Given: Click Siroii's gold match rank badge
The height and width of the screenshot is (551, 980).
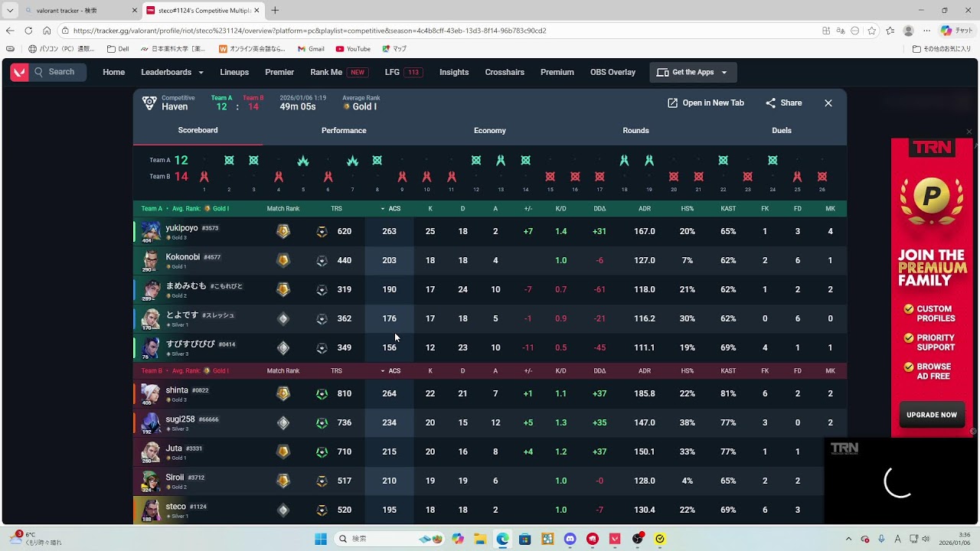Looking at the screenshot, I should (x=283, y=481).
